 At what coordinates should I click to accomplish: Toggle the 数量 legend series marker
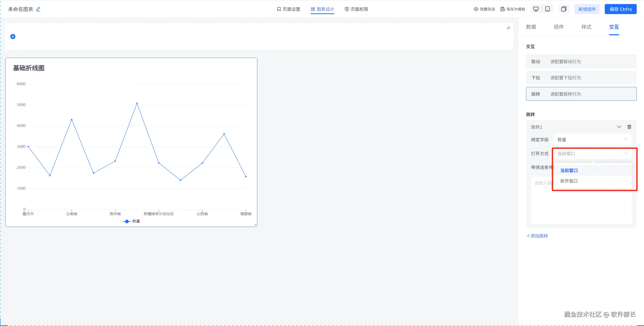[127, 221]
